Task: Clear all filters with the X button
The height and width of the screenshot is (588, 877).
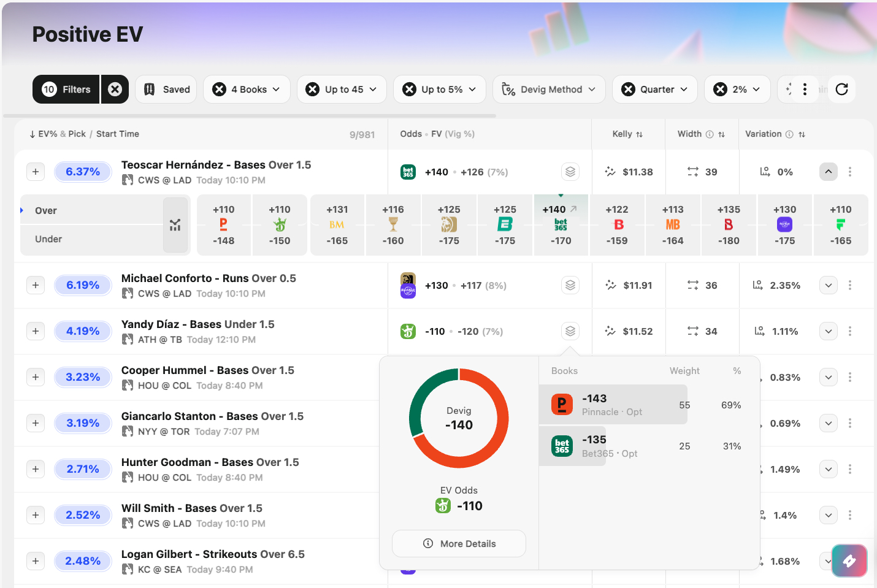Action: tap(115, 90)
